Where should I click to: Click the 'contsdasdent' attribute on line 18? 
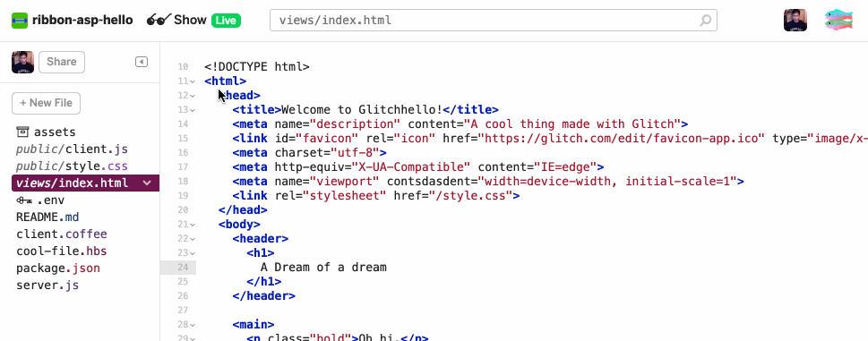coord(433,182)
